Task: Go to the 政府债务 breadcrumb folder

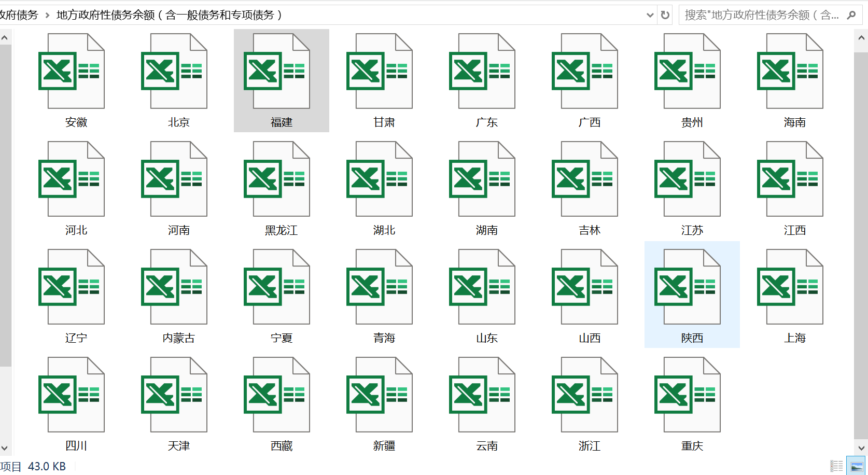Action: [19, 15]
